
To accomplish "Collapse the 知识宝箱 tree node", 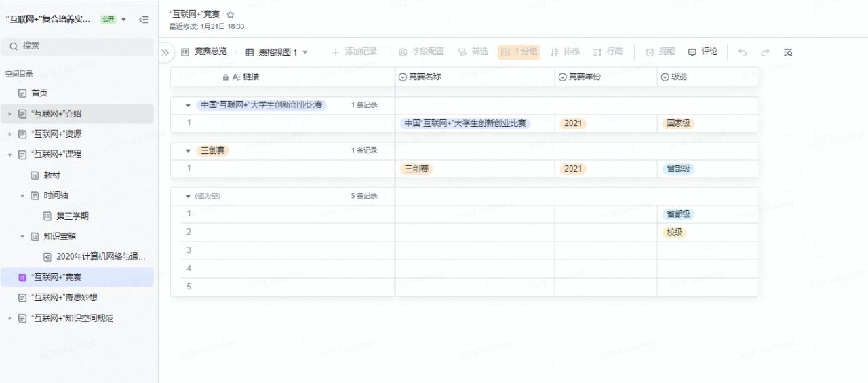I will click(22, 237).
